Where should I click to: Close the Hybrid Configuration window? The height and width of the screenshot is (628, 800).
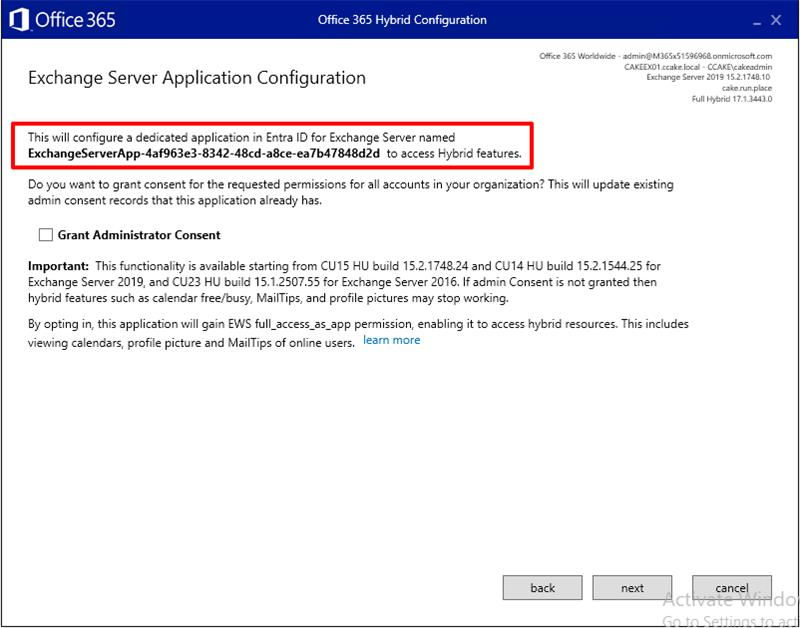[776, 20]
